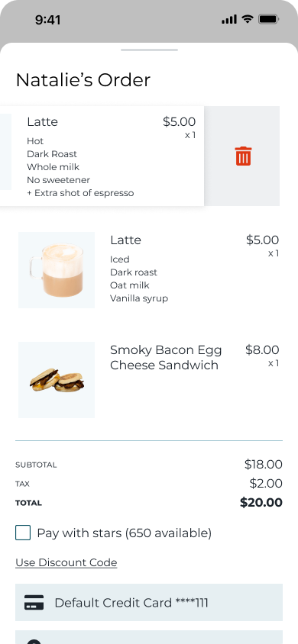The height and width of the screenshot is (644, 298).
Task: Click the Use Discount Code link
Action: [x=66, y=562]
